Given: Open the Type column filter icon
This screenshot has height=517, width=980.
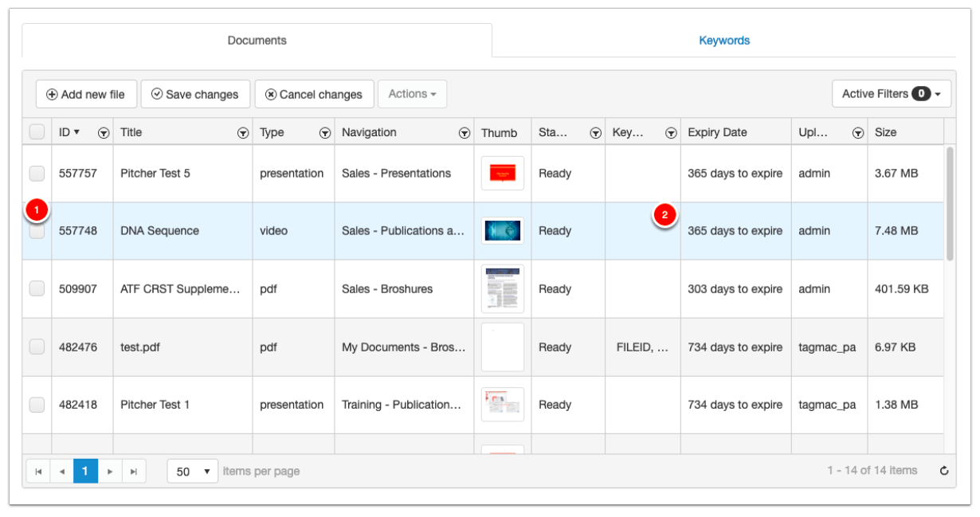Looking at the screenshot, I should (x=325, y=134).
